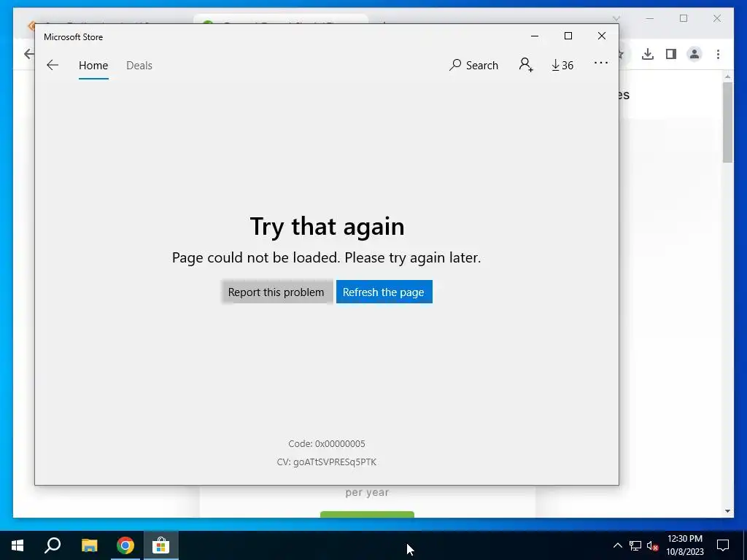Open the Windows Start menu
This screenshot has width=747, height=560.
18,545
